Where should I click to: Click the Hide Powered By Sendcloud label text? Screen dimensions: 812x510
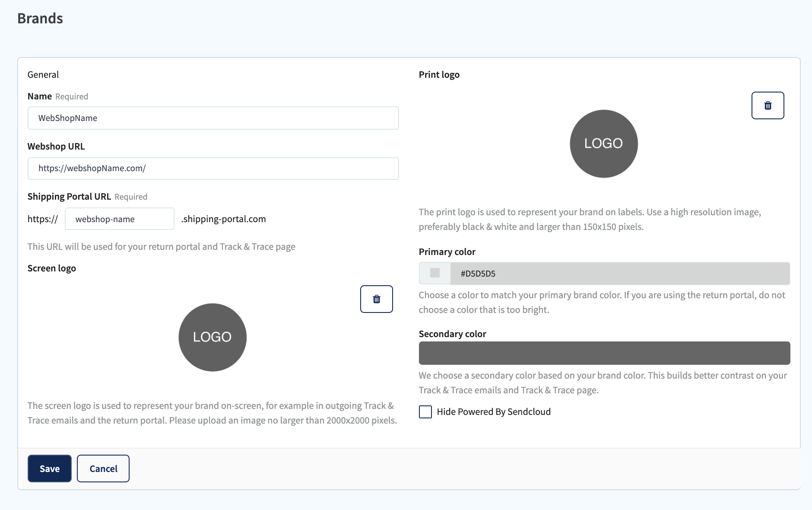[x=494, y=412]
